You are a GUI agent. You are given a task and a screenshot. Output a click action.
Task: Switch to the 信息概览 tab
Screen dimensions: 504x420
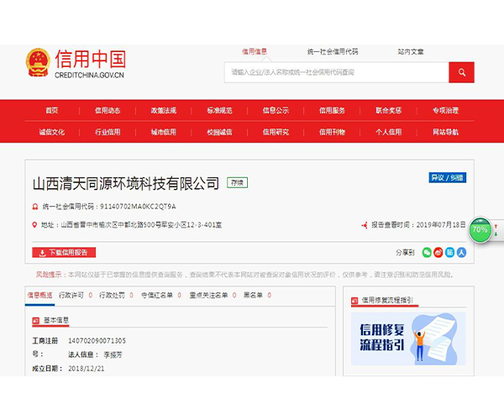coord(39,295)
